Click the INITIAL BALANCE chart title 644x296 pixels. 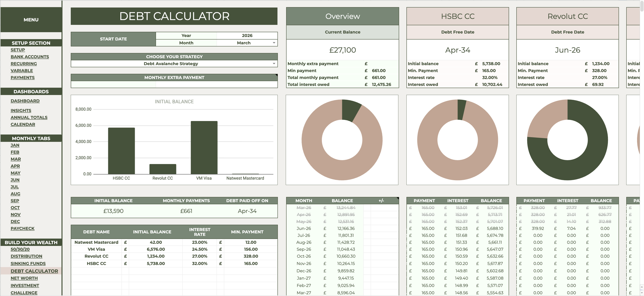click(x=174, y=102)
